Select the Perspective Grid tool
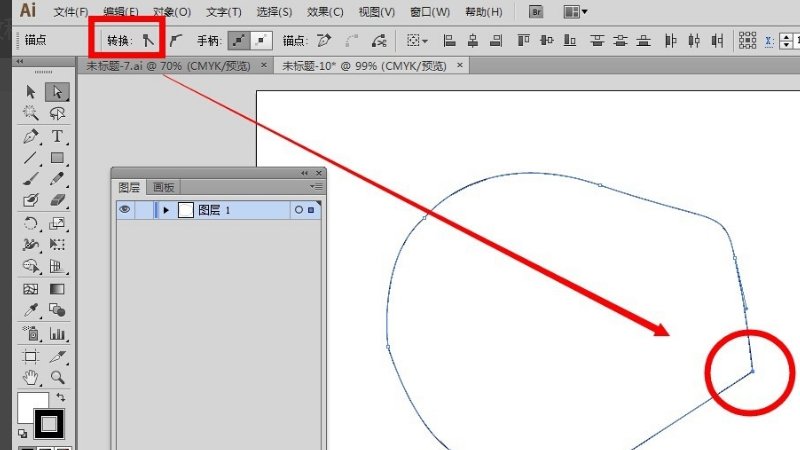800x450 pixels. (57, 266)
